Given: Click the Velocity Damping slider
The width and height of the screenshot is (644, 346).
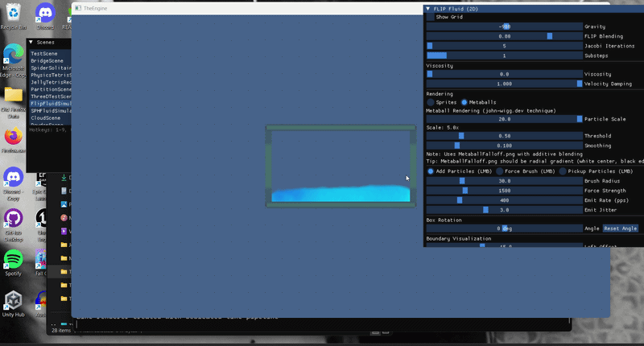Looking at the screenshot, I should [505, 84].
